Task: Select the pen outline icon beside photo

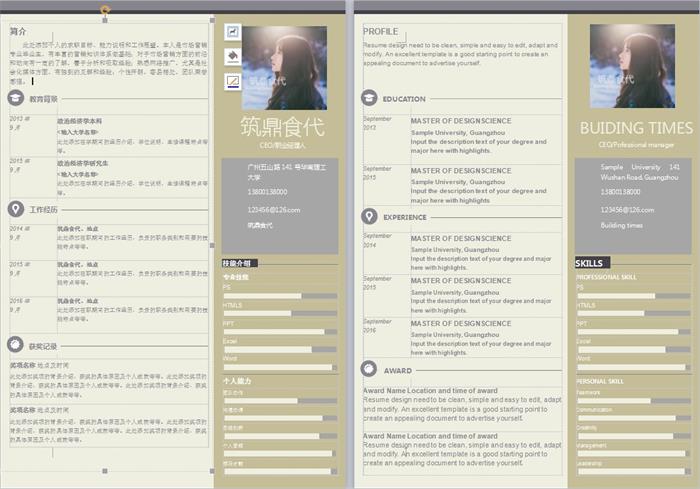Action: [x=233, y=82]
